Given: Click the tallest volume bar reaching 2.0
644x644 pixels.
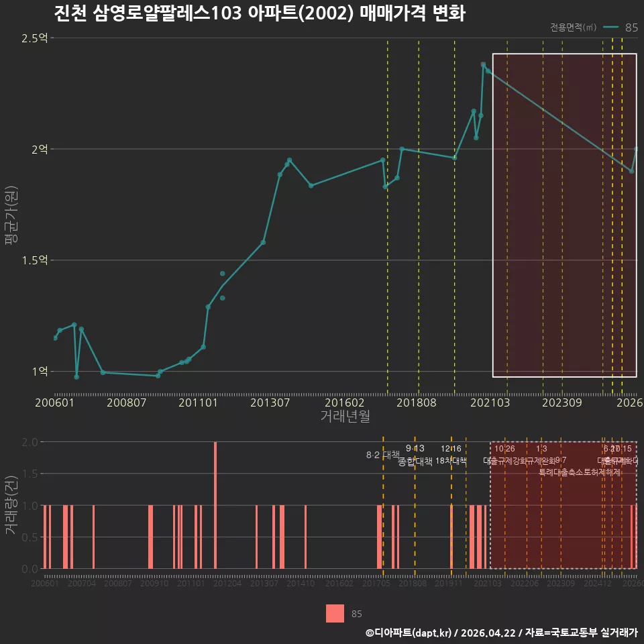Looking at the screenshot, I should tap(215, 505).
